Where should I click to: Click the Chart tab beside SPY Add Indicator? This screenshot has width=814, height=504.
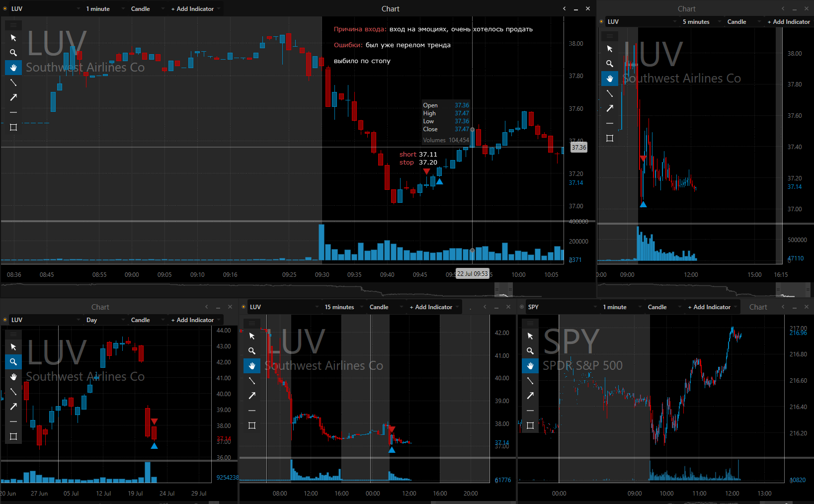(758, 307)
